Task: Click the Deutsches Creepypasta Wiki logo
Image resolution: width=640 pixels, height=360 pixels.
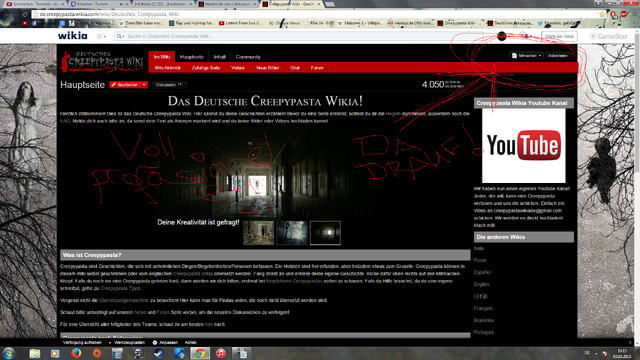Action: pos(102,62)
